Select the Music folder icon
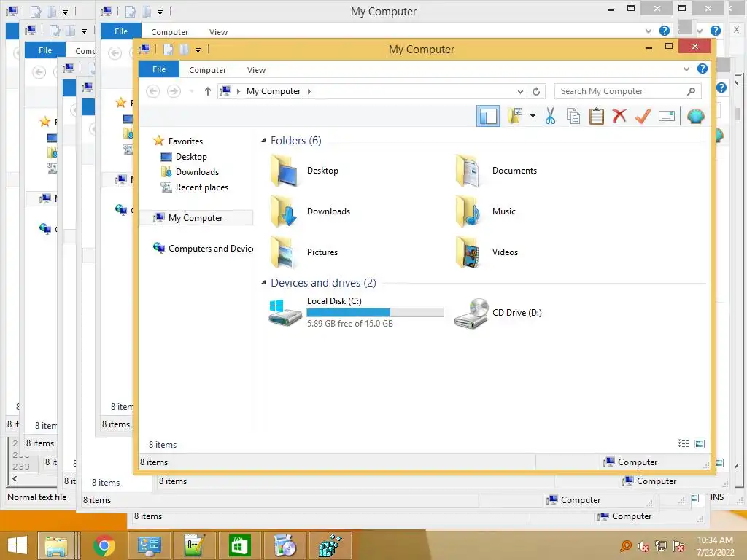 click(468, 211)
